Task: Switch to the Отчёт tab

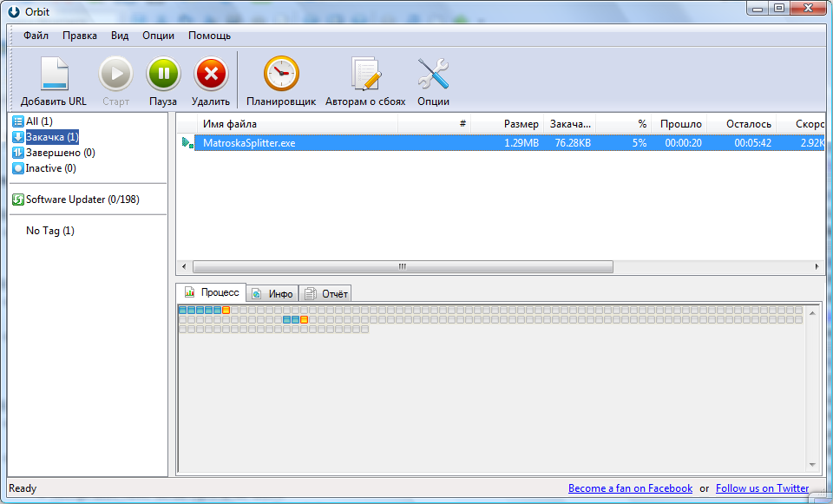Action: click(x=325, y=294)
